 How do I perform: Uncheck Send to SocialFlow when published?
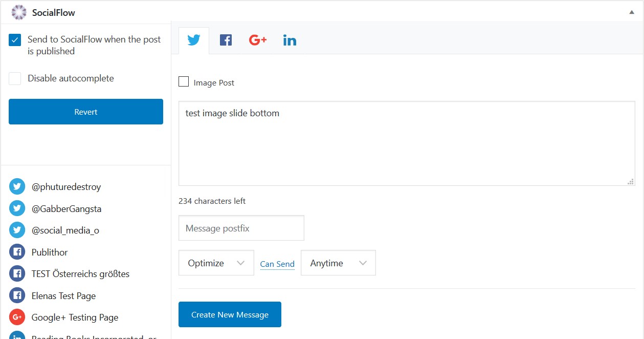pos(15,40)
